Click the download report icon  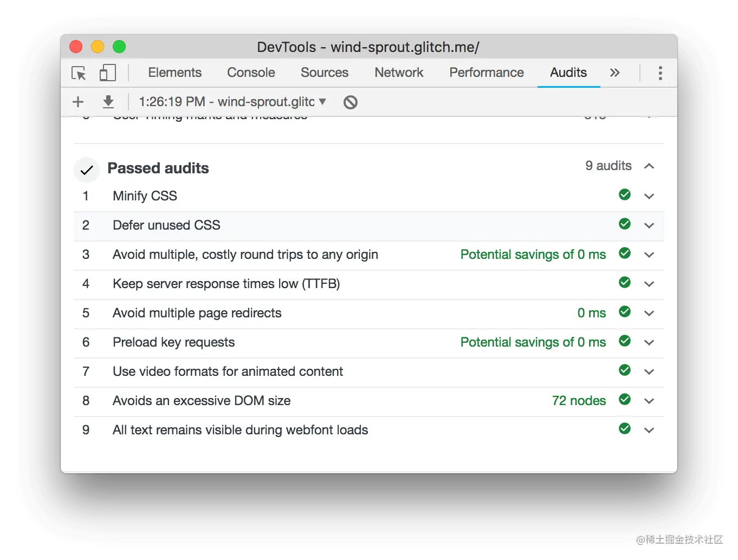pos(108,102)
